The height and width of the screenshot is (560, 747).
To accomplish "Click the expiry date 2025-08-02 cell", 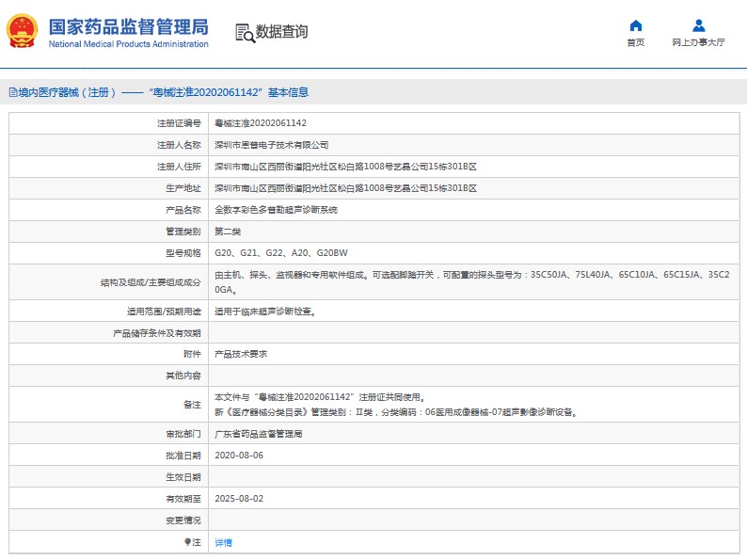I will click(473, 499).
